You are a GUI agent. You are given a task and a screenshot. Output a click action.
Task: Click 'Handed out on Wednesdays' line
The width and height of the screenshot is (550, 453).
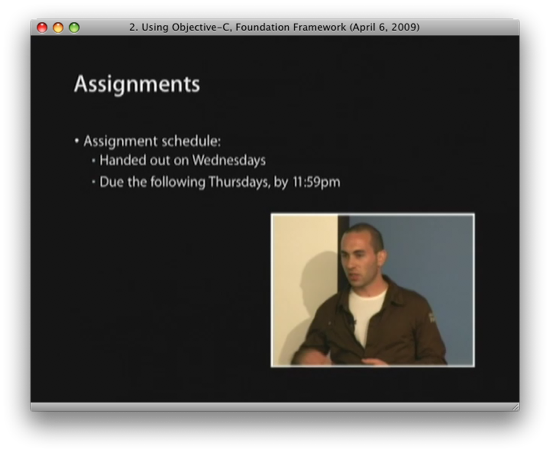click(182, 160)
